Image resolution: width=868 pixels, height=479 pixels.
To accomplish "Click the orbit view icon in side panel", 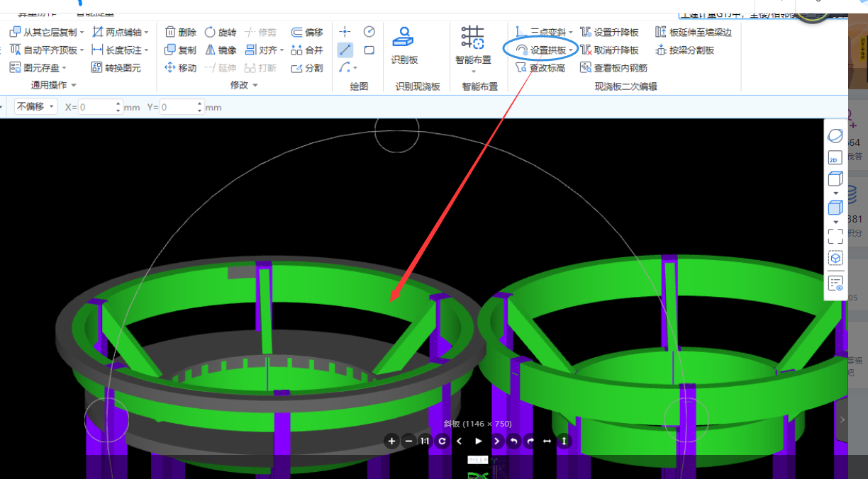I will pos(835,136).
